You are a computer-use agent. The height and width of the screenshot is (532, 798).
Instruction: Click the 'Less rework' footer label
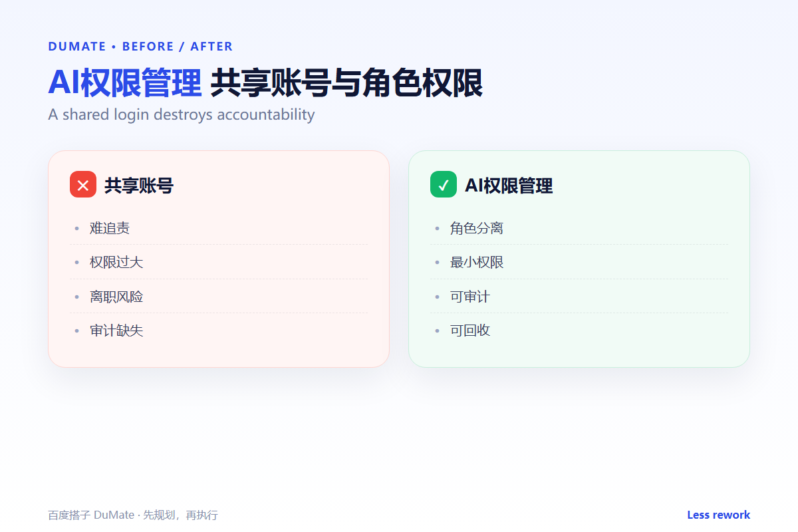pos(718,515)
